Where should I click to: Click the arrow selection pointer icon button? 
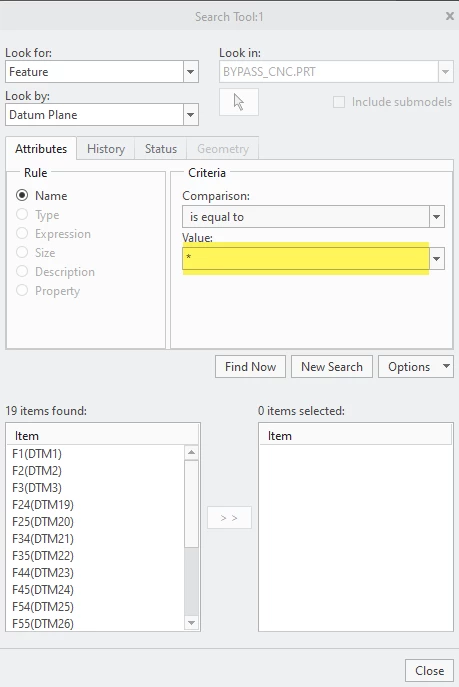[x=239, y=102]
